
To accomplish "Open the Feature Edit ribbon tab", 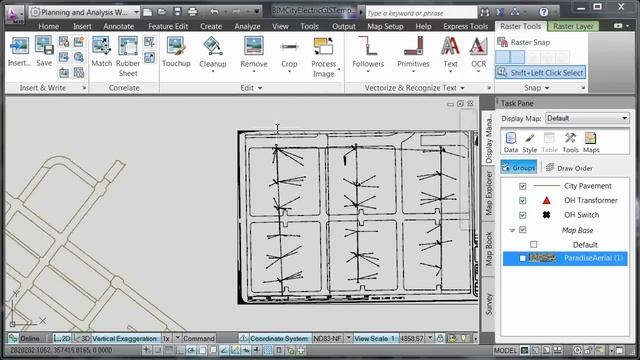I will (168, 26).
